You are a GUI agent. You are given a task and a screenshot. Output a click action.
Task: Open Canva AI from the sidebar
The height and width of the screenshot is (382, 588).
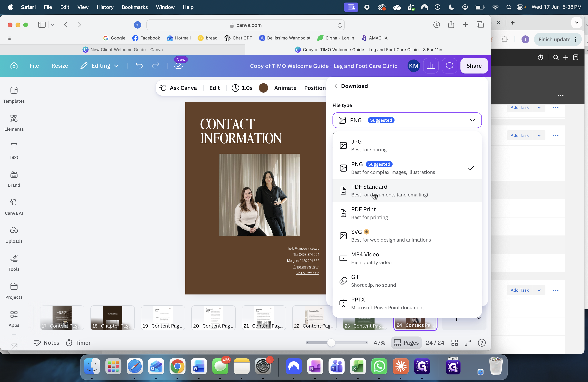pos(14,207)
